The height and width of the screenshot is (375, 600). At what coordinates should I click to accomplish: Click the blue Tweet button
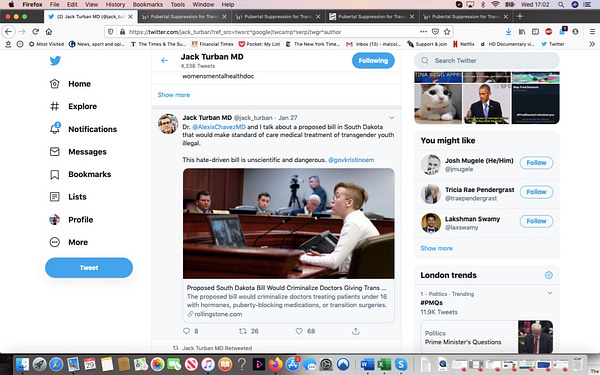pyautogui.click(x=89, y=268)
